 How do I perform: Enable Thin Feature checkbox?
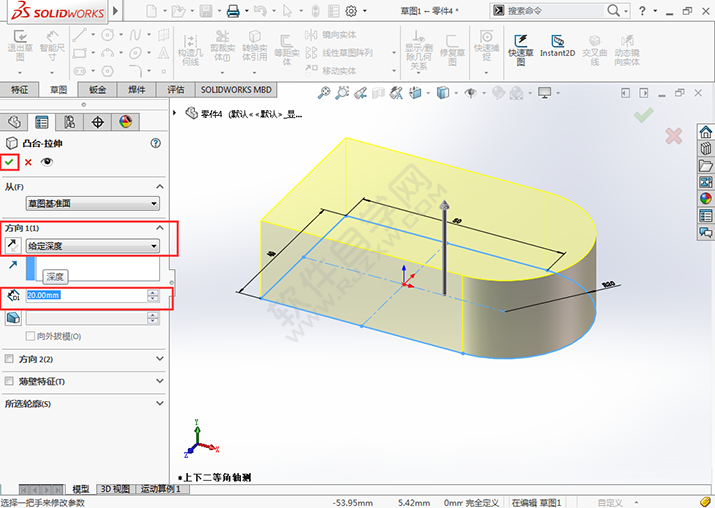click(9, 381)
